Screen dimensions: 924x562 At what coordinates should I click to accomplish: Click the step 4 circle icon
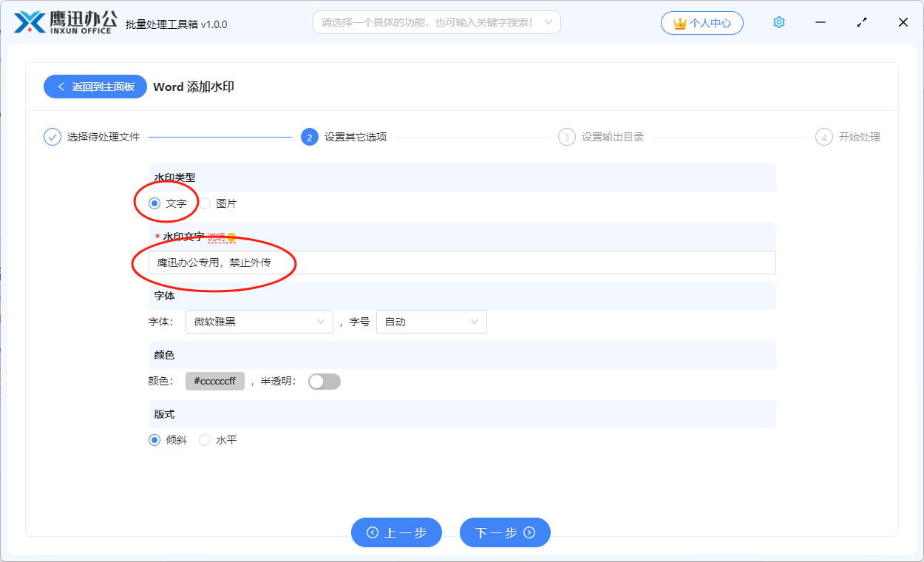point(824,137)
